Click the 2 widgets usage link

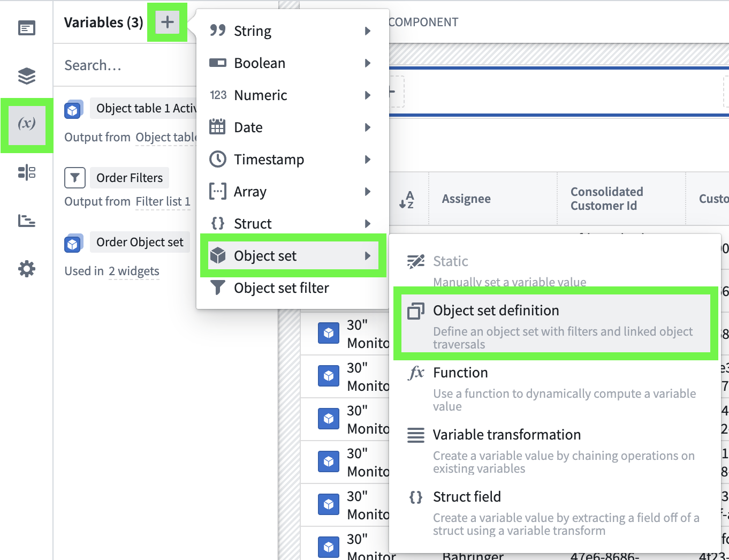click(x=134, y=271)
